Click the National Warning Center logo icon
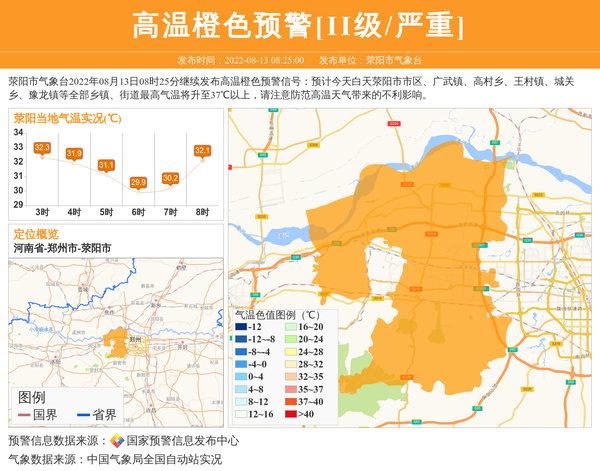The height and width of the screenshot is (471, 600). 117,441
